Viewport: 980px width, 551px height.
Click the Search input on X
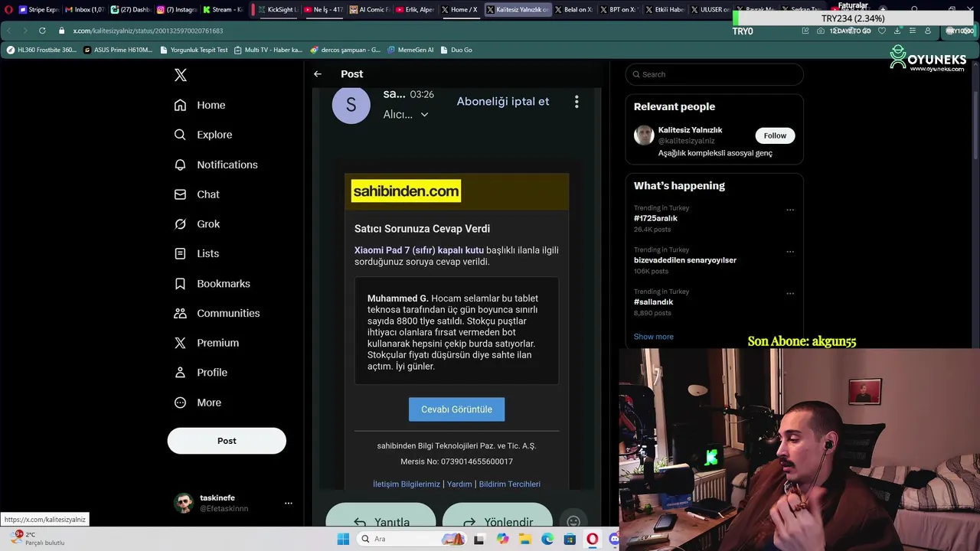(x=714, y=74)
